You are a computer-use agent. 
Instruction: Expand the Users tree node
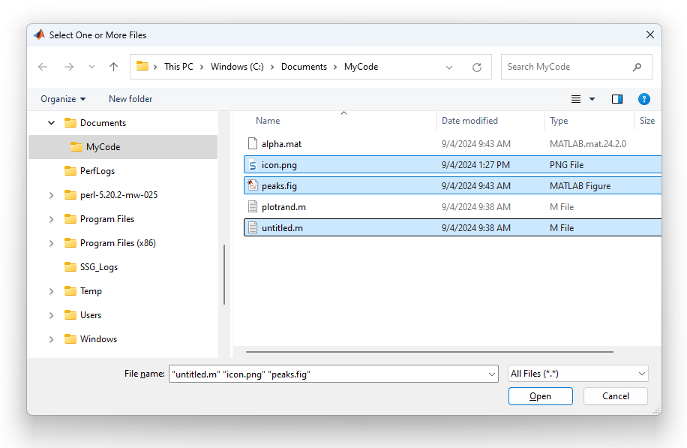pos(51,315)
